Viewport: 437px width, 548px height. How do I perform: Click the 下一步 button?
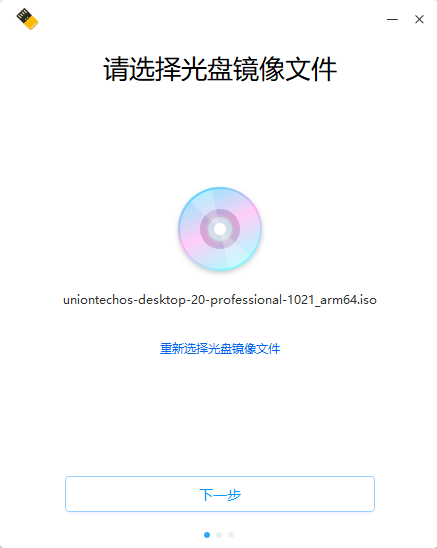(x=220, y=494)
